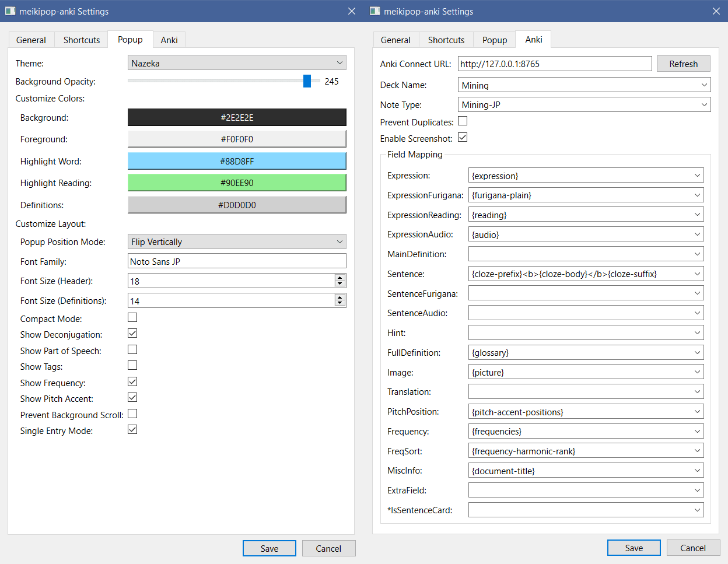Increase the Font Size (Header) stepper value
This screenshot has width=728, height=564.
tap(340, 278)
